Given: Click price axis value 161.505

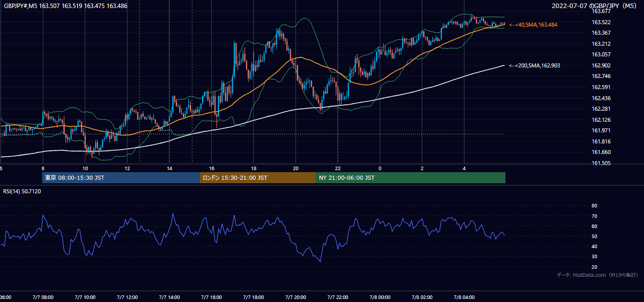Looking at the screenshot, I should (601, 163).
